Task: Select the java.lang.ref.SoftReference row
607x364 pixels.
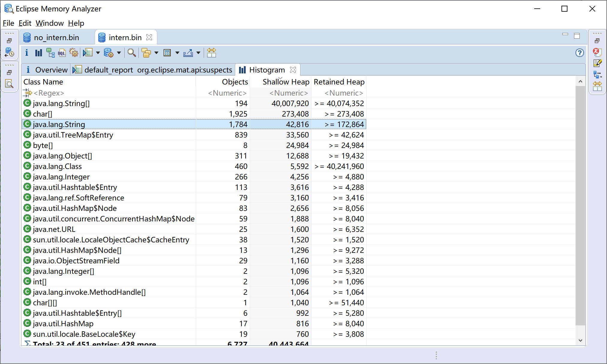Action: tap(194, 198)
